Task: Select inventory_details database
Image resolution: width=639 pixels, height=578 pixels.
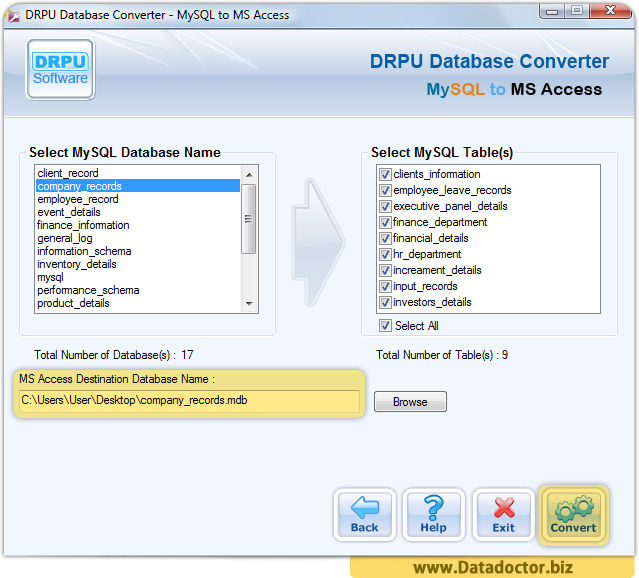Action: [138, 264]
